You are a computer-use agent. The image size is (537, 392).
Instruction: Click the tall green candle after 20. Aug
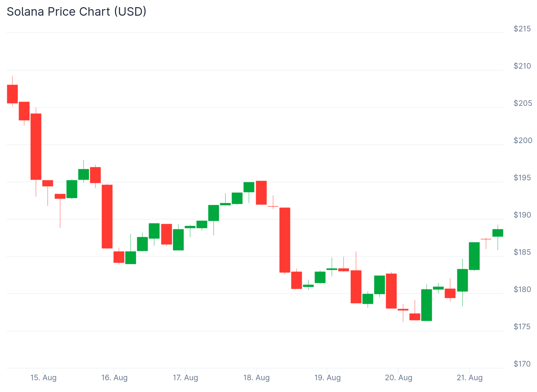coord(427,305)
